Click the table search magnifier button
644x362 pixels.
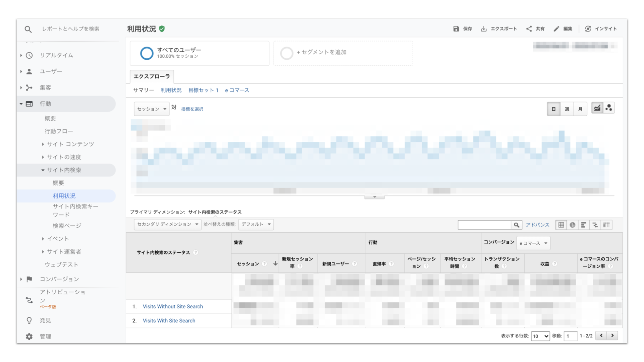pyautogui.click(x=517, y=225)
